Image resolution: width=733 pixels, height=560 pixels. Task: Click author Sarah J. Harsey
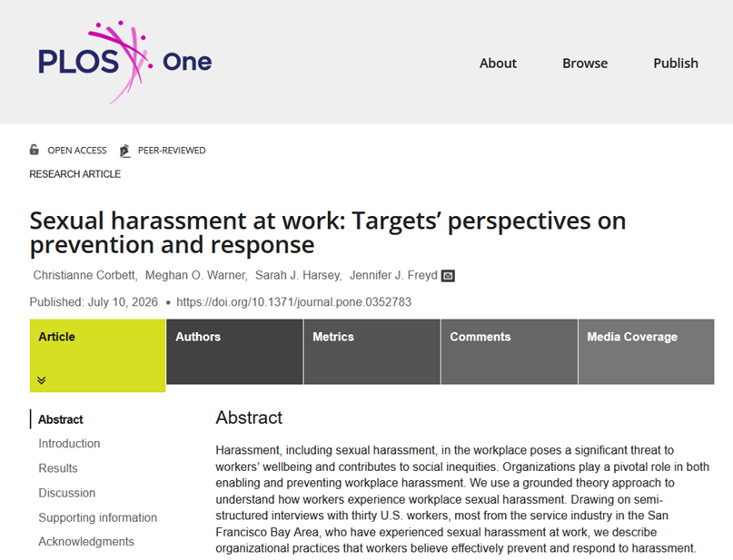tap(297, 275)
